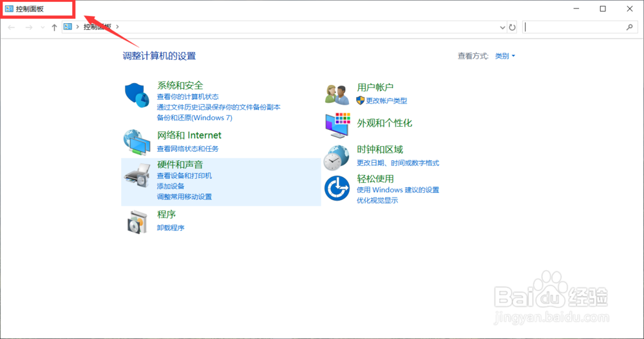Open 网络和 Internet category
Viewport: 644px width, 339px height.
189,135
